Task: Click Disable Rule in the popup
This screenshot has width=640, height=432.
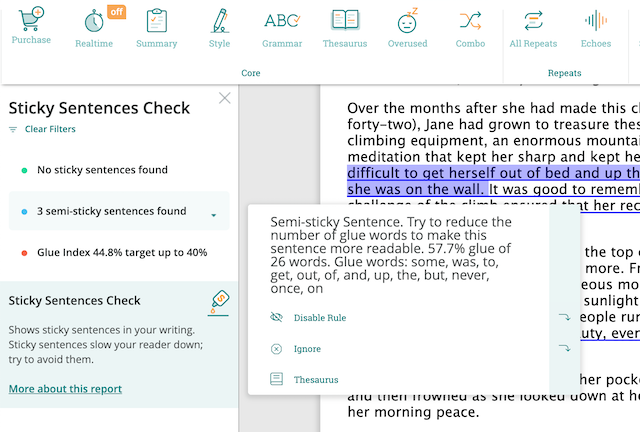Action: click(320, 318)
